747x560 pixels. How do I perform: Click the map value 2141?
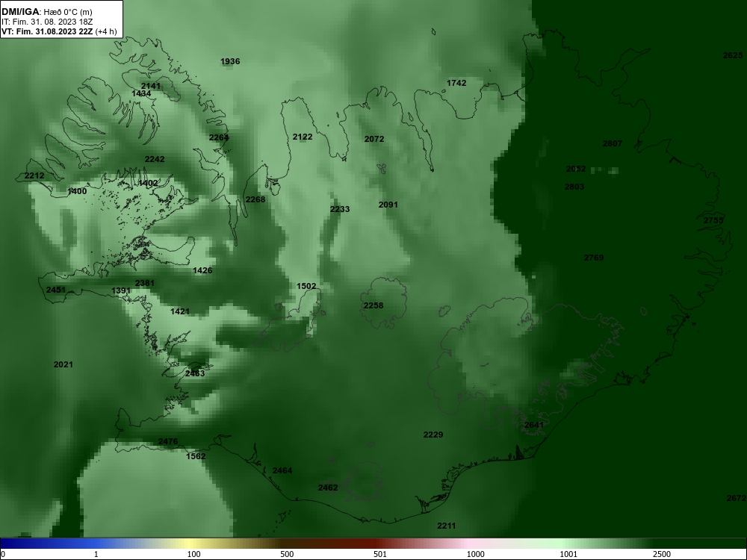151,86
